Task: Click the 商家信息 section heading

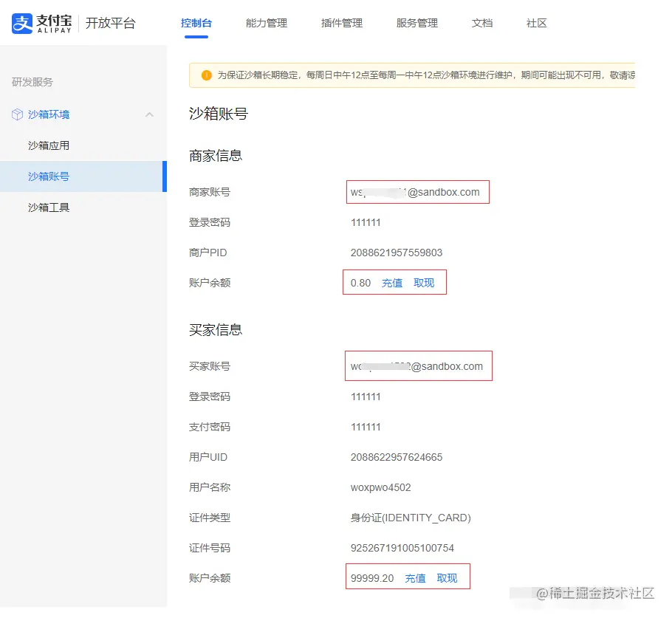Action: [216, 156]
